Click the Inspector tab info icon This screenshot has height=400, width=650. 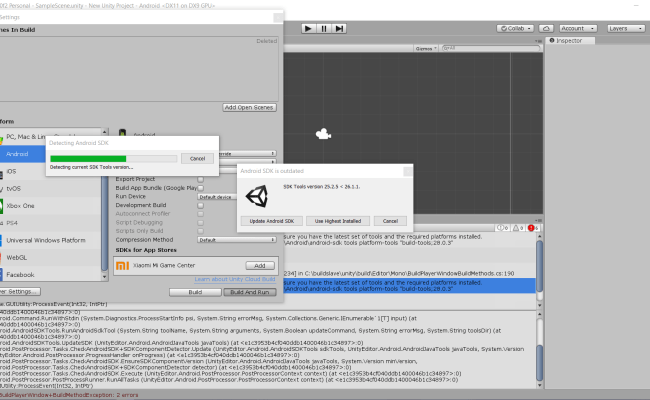point(552,41)
